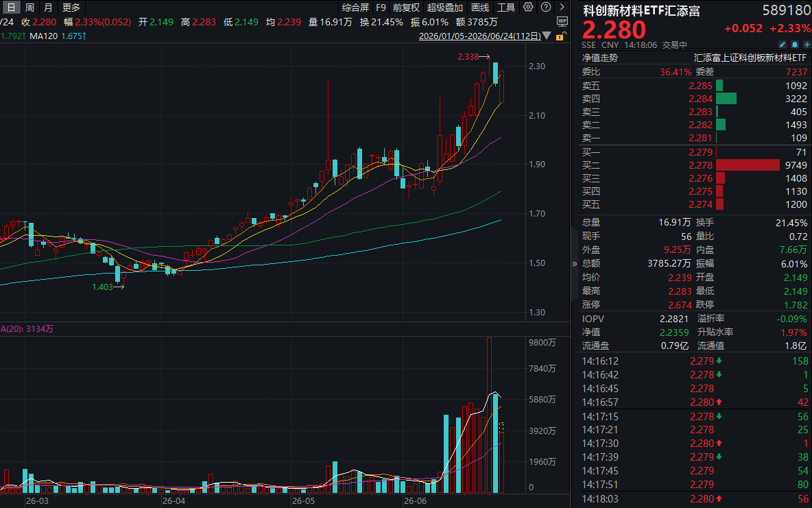Click the 2026/01/05-2026/06/24 date range link
This screenshot has width=812, height=508.
479,36
